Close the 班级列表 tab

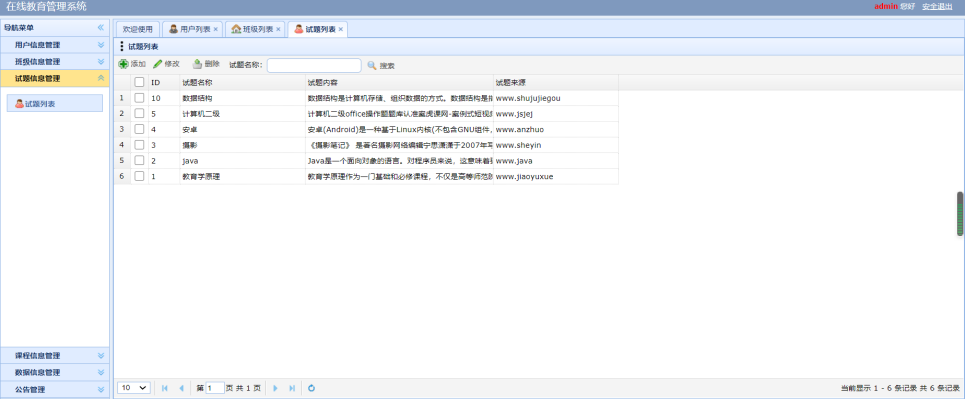[278, 30]
